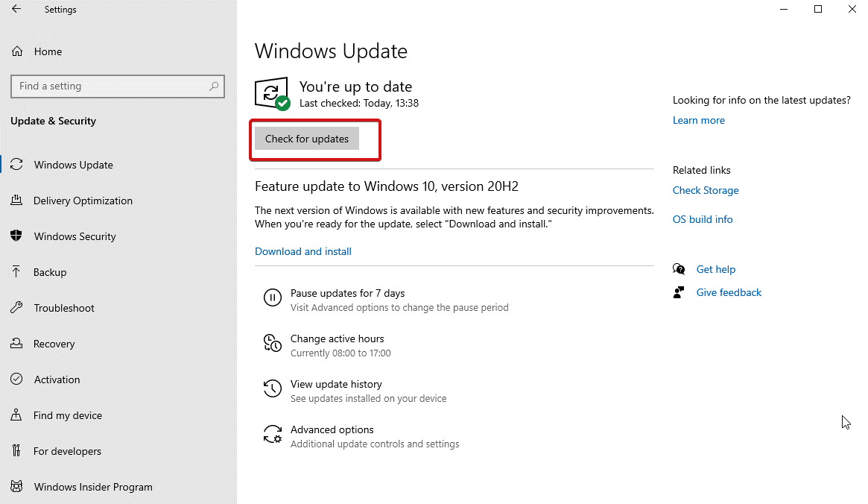Click the Change active hours clock icon
Image resolution: width=868 pixels, height=504 pixels.
click(x=273, y=344)
